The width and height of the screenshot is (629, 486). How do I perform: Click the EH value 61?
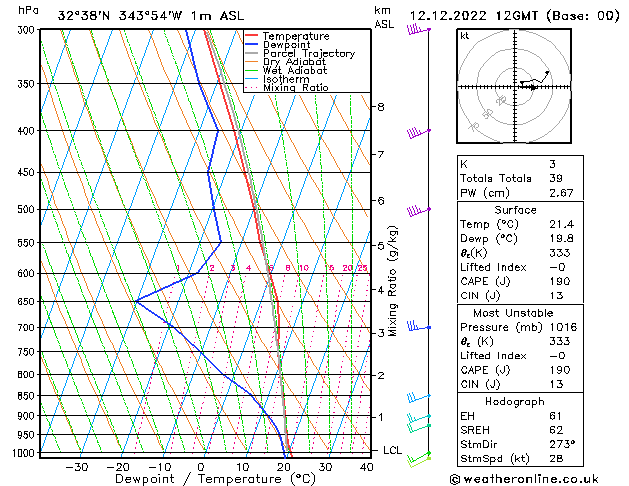pos(556,416)
